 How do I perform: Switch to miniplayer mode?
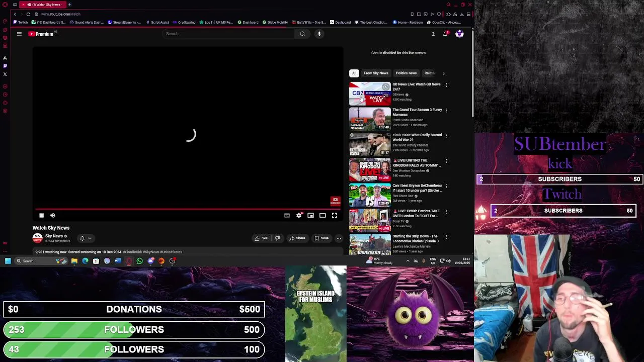click(310, 215)
